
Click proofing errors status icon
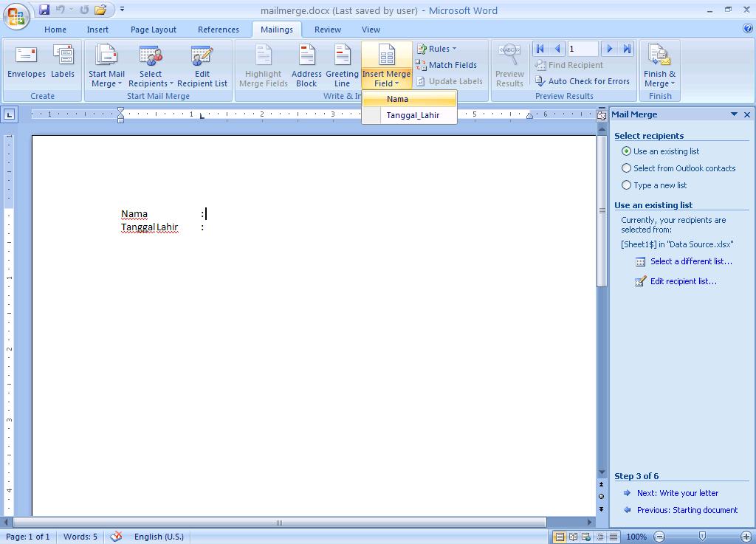pos(116,537)
